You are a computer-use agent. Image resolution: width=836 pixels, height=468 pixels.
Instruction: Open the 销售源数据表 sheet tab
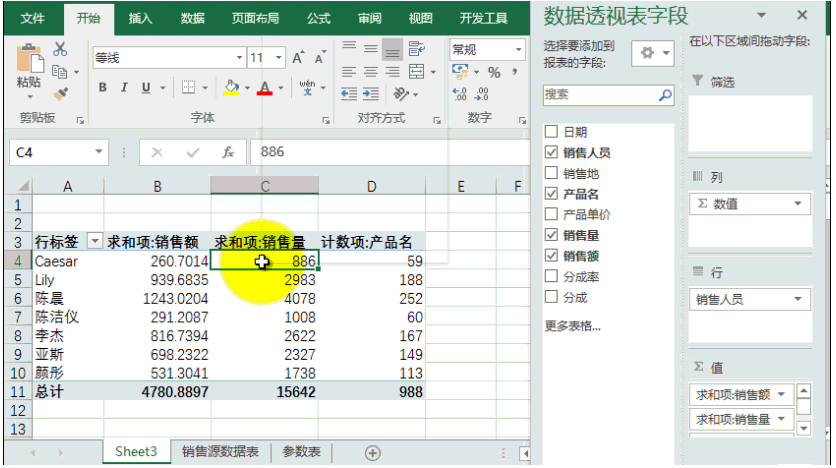click(x=220, y=452)
